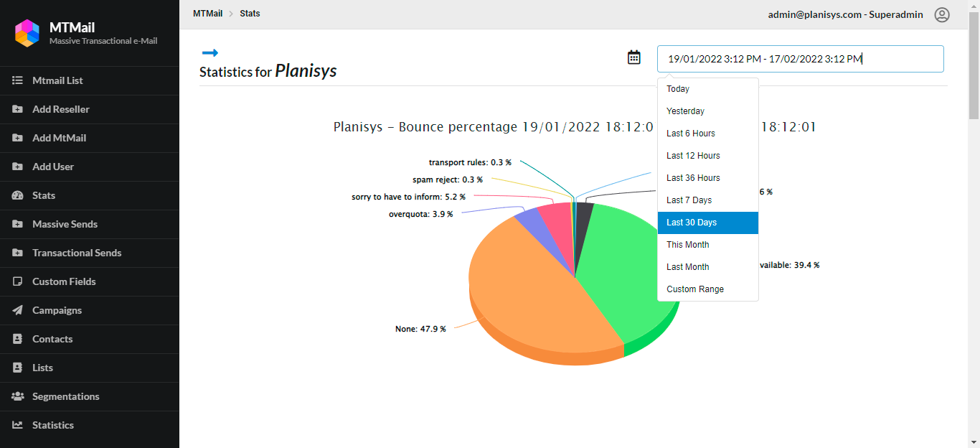
Task: Choose Last 12 Hours preset
Action: click(x=692, y=156)
